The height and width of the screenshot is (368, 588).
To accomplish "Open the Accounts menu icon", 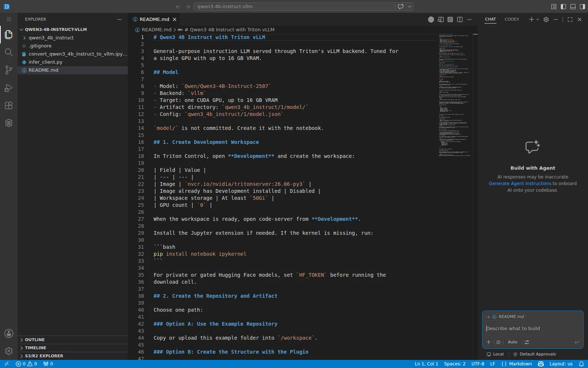I will 8,333.
